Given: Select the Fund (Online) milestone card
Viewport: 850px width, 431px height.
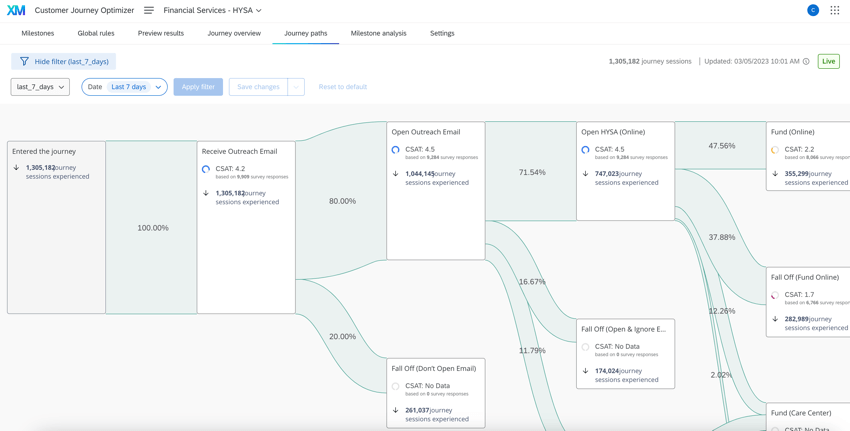Looking at the screenshot, I should pyautogui.click(x=808, y=156).
